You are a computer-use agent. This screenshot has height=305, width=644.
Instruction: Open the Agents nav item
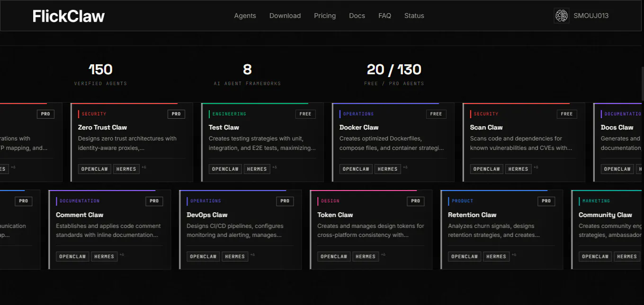tap(245, 16)
